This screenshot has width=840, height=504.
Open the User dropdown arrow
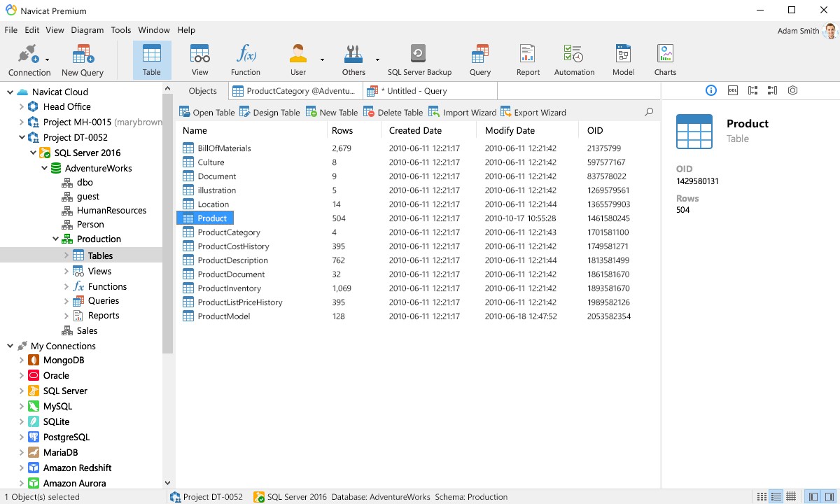(322, 60)
